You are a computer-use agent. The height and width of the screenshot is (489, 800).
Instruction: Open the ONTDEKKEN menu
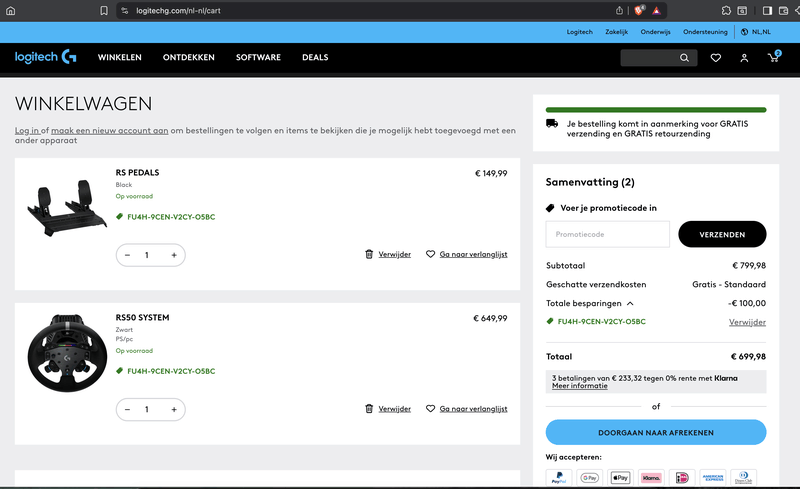[189, 57]
